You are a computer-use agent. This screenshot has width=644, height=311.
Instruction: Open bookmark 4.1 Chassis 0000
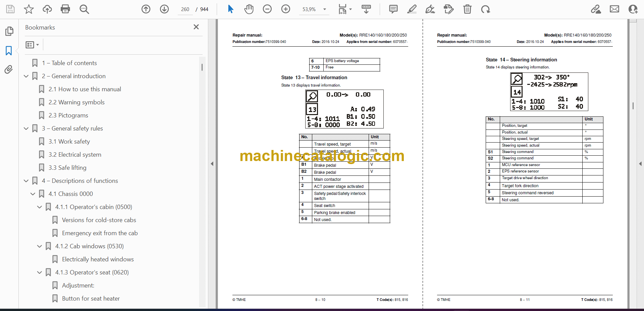(x=70, y=194)
